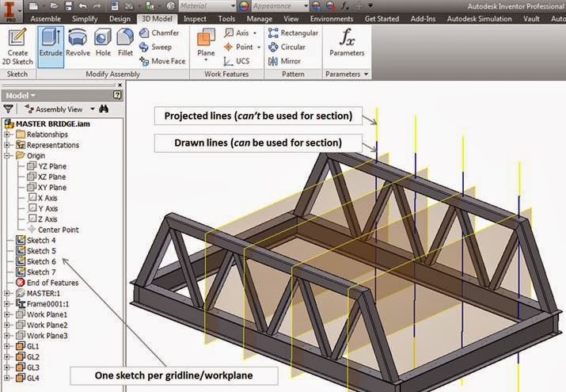The height and width of the screenshot is (392, 566).
Task: Select the Fillet tool
Action: click(x=125, y=44)
